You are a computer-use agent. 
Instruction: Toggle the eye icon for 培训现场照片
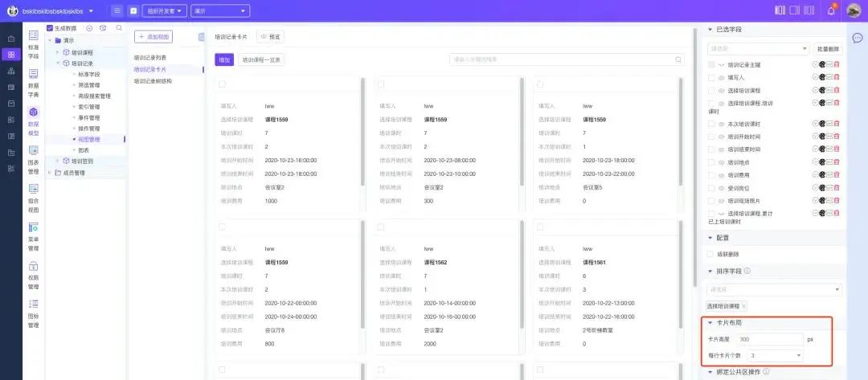tap(721, 201)
